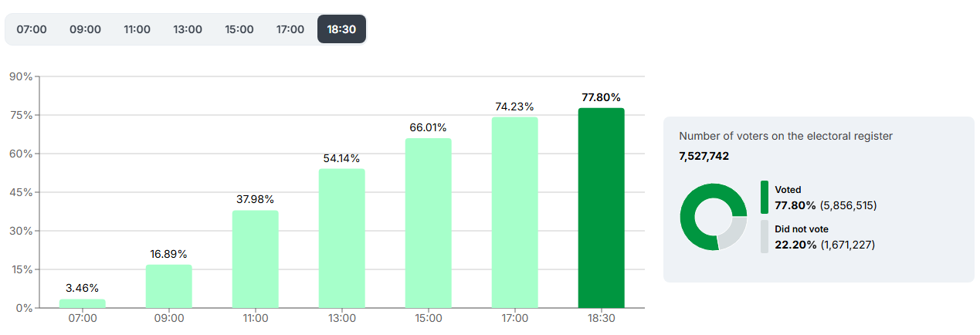Click the dark green 77.80% bar
The image size is (980, 335).
[x=602, y=208]
